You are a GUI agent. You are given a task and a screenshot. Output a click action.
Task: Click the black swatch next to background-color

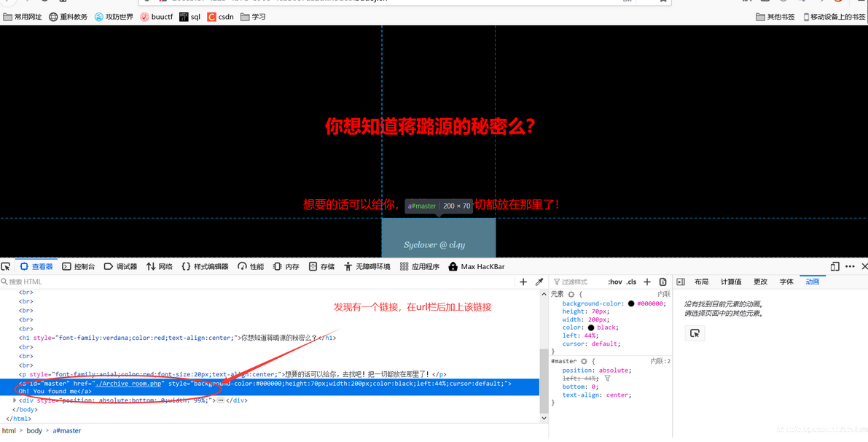pyautogui.click(x=632, y=303)
